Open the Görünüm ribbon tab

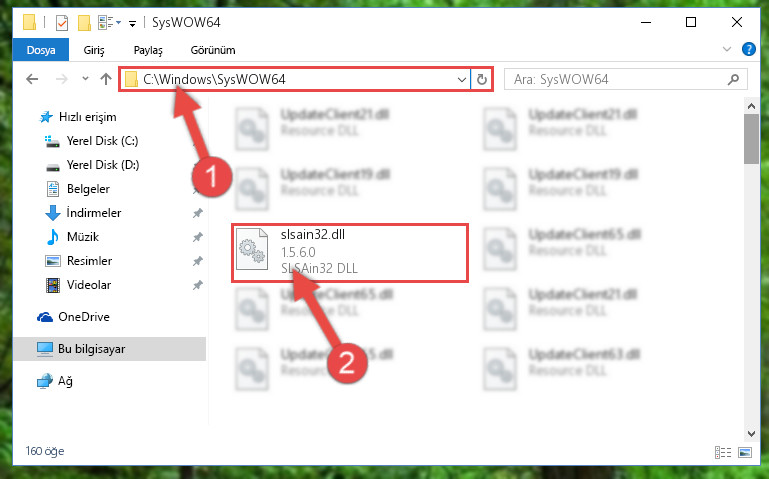213,50
